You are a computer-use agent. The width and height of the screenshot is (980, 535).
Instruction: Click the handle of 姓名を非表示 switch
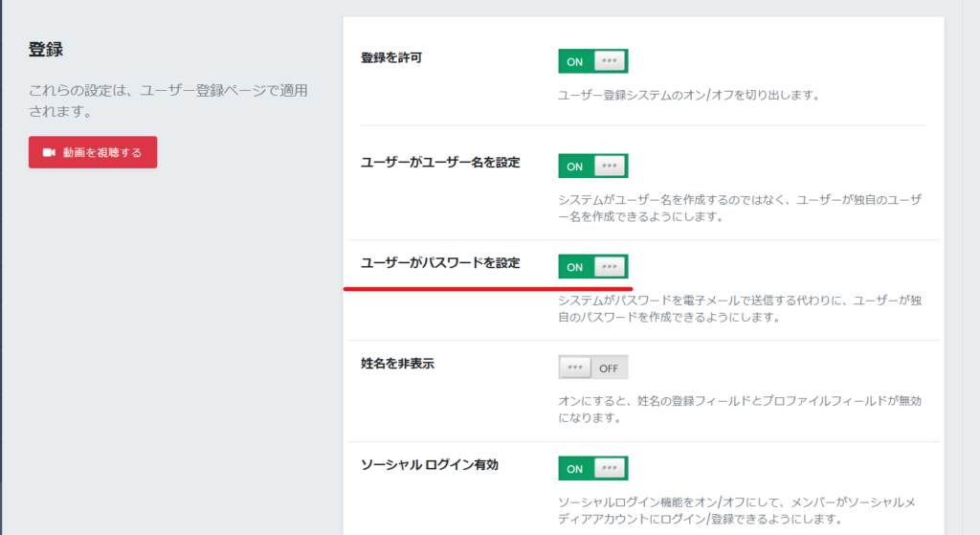click(575, 367)
